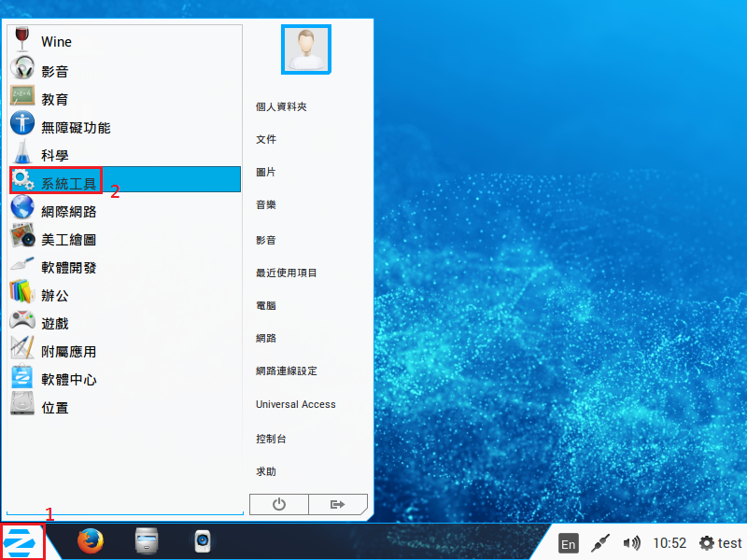Click the flask icon for 科學
The image size is (747, 560).
(22, 152)
